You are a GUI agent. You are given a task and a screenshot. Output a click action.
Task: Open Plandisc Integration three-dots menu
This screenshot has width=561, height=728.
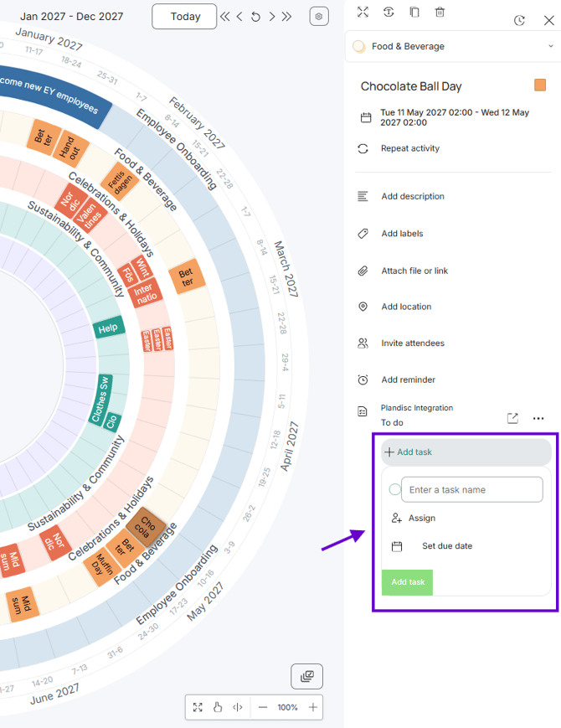pos(538,418)
